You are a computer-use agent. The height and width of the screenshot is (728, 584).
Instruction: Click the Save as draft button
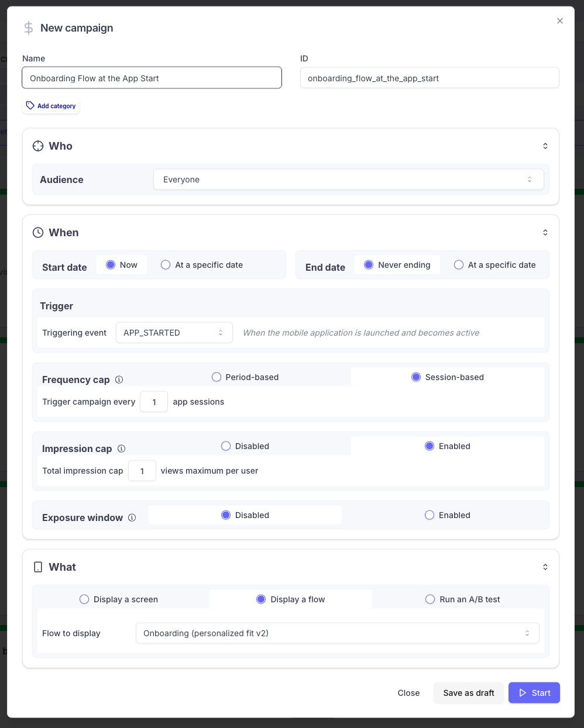coord(469,693)
